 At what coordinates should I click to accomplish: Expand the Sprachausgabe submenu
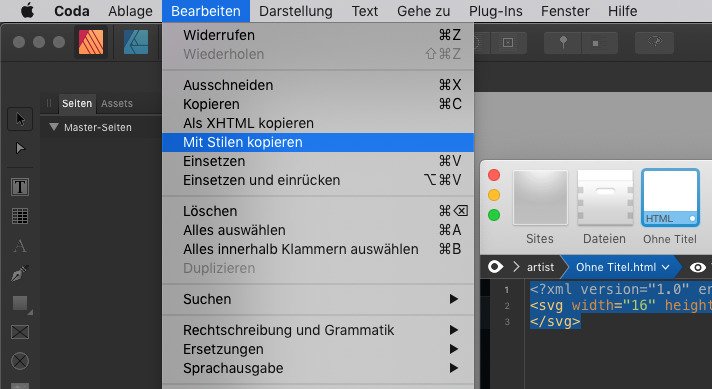(318, 368)
